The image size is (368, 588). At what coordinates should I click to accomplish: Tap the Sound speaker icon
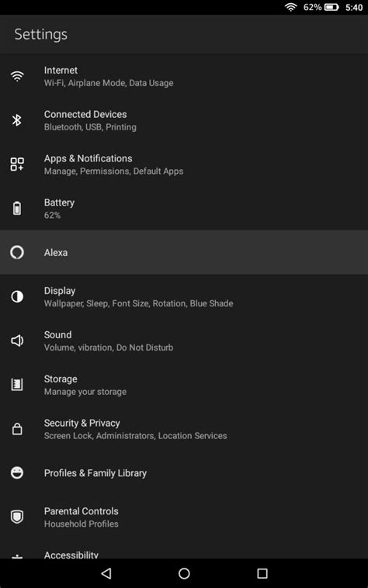(x=17, y=341)
